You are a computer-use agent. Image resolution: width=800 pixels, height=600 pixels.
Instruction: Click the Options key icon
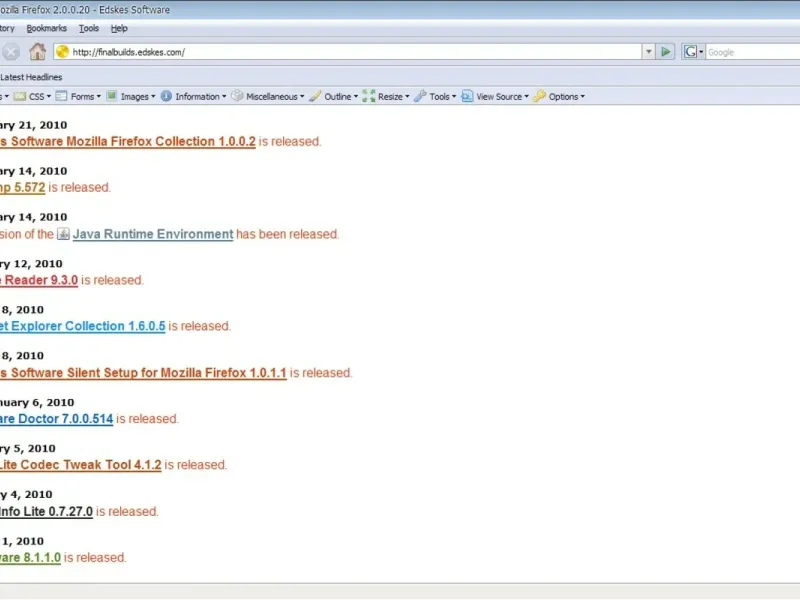pyautogui.click(x=539, y=96)
